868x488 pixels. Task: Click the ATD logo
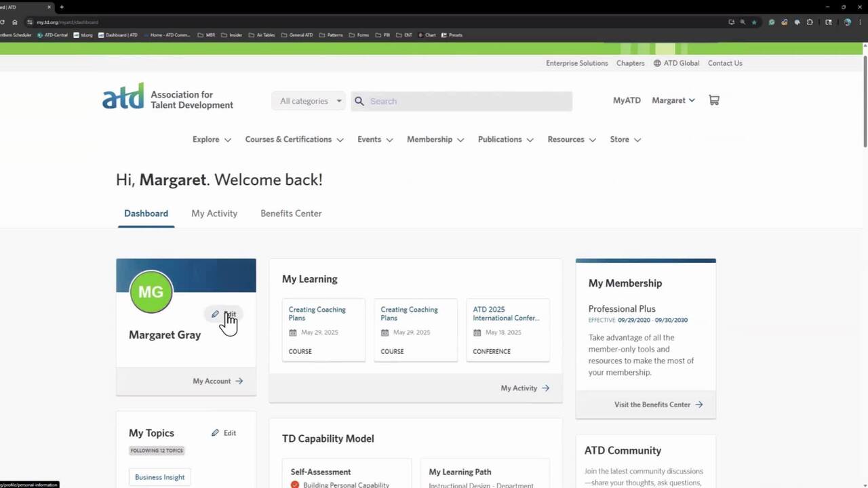pyautogui.click(x=167, y=96)
